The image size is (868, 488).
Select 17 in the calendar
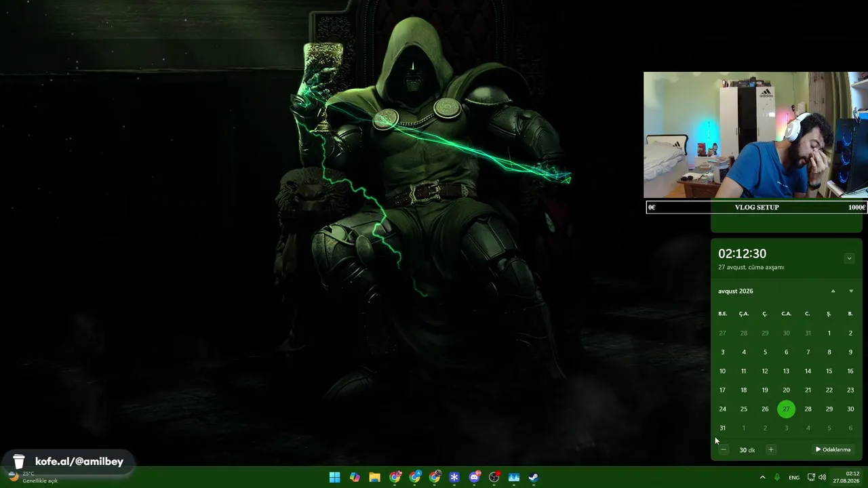[722, 390]
